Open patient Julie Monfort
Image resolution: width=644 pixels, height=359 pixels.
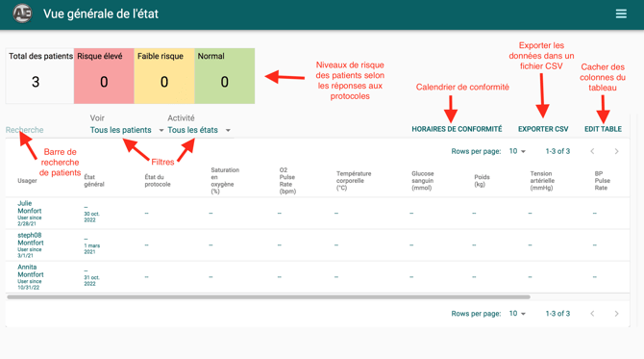click(x=29, y=207)
